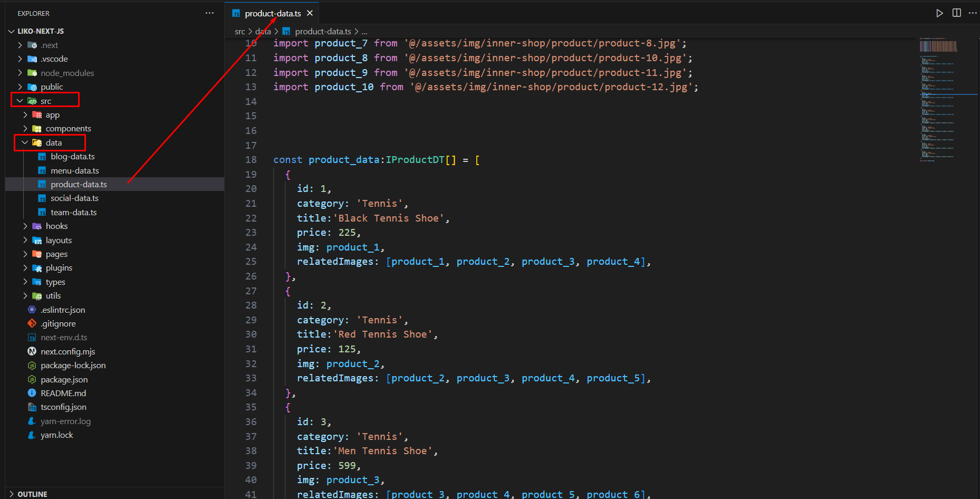Image resolution: width=980 pixels, height=499 pixels.
Task: Click the Split Editor icon
Action: [x=956, y=13]
